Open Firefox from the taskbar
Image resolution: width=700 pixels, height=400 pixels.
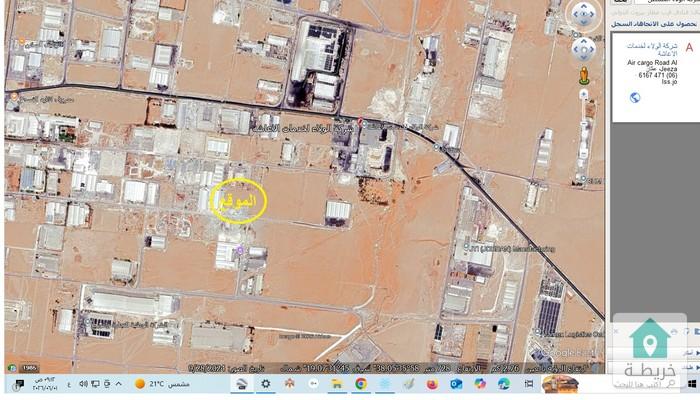[x=432, y=384]
